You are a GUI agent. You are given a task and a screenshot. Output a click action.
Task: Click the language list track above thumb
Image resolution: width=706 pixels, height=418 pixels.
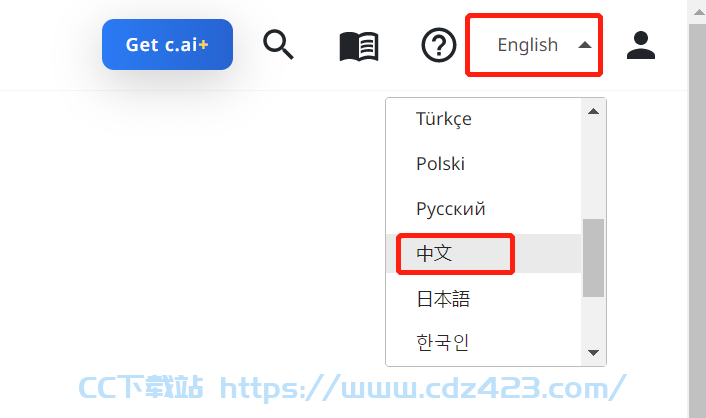pos(593,170)
